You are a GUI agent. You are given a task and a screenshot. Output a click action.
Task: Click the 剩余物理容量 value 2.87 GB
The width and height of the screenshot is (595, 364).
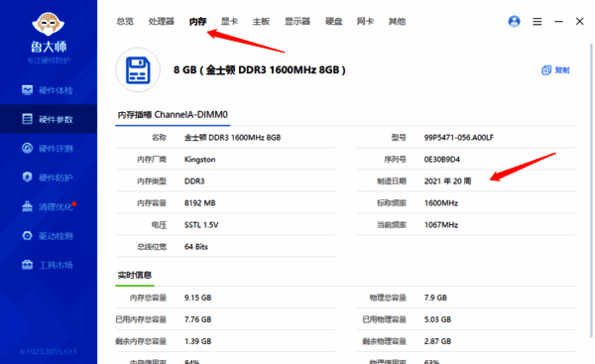(437, 341)
